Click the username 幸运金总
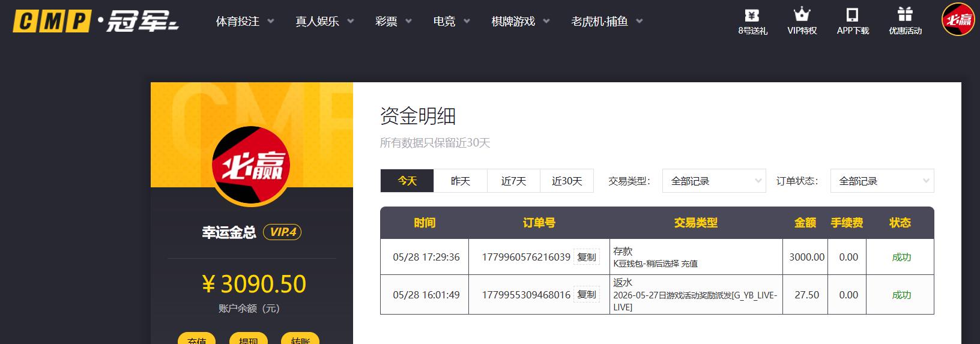This screenshot has width=980, height=344. pos(229,232)
